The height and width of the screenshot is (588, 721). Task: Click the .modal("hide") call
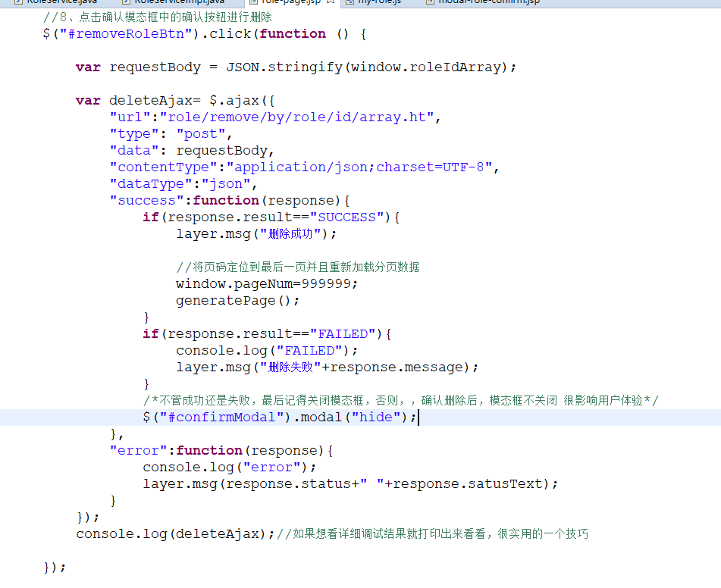click(350, 418)
